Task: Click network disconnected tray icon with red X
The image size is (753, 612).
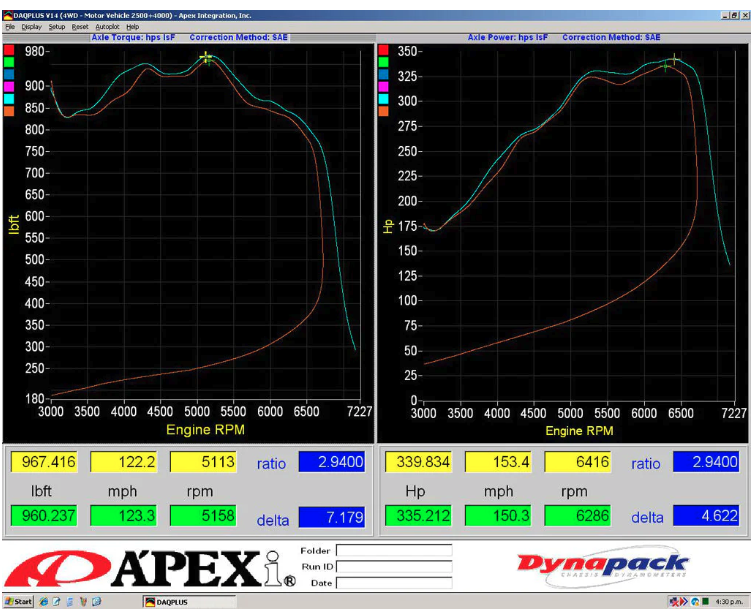Action: point(674,601)
